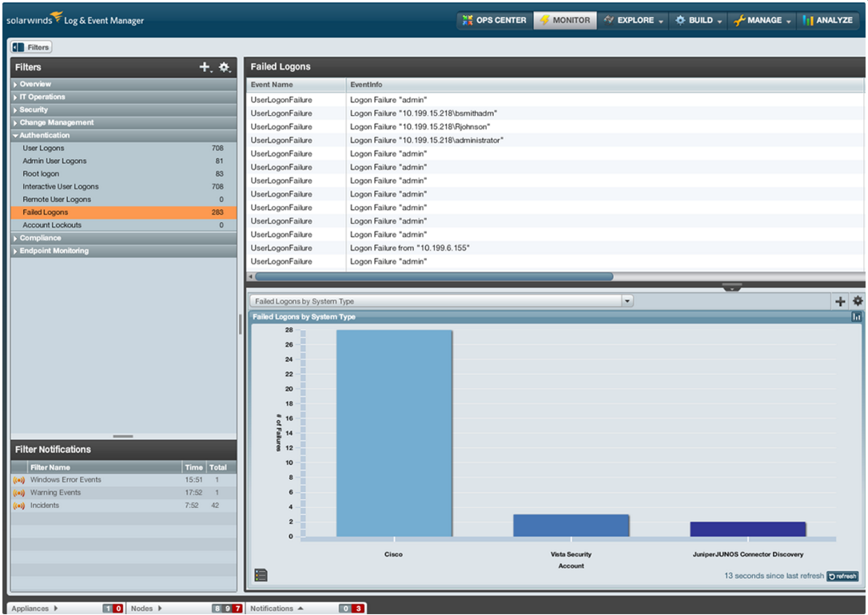Switch to the MONITOR tab
Screen dimensions: 868x615
pos(564,21)
